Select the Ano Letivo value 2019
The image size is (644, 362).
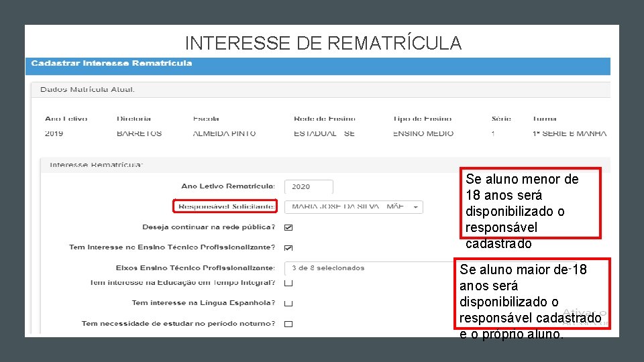[x=54, y=133]
